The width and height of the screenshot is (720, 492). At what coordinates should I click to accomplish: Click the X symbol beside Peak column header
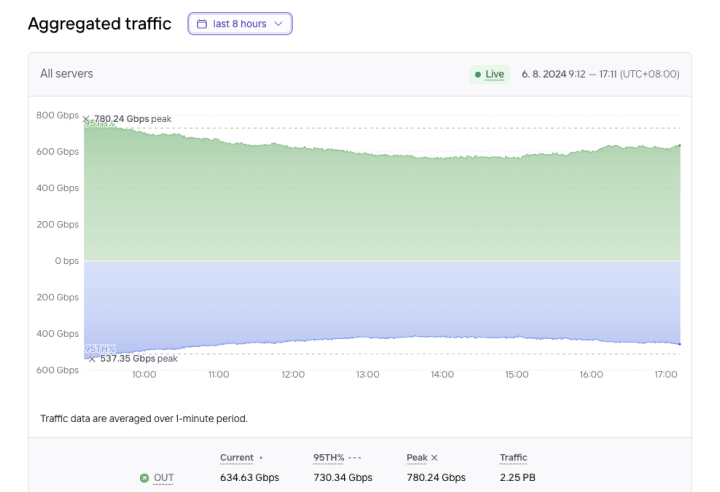434,458
